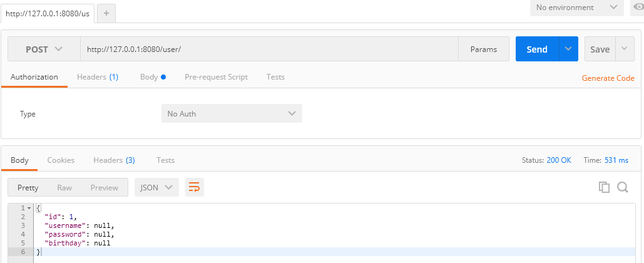Click the Generate Code link

click(x=608, y=78)
